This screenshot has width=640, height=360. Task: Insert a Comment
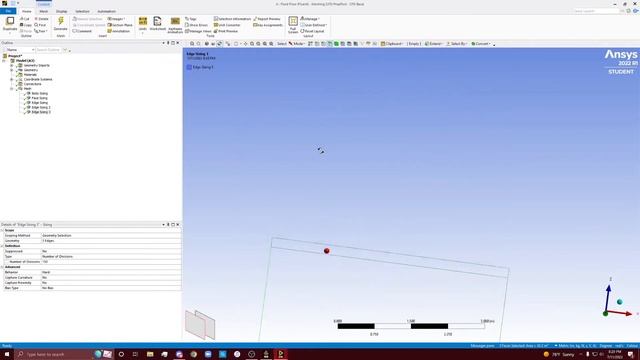click(x=82, y=31)
